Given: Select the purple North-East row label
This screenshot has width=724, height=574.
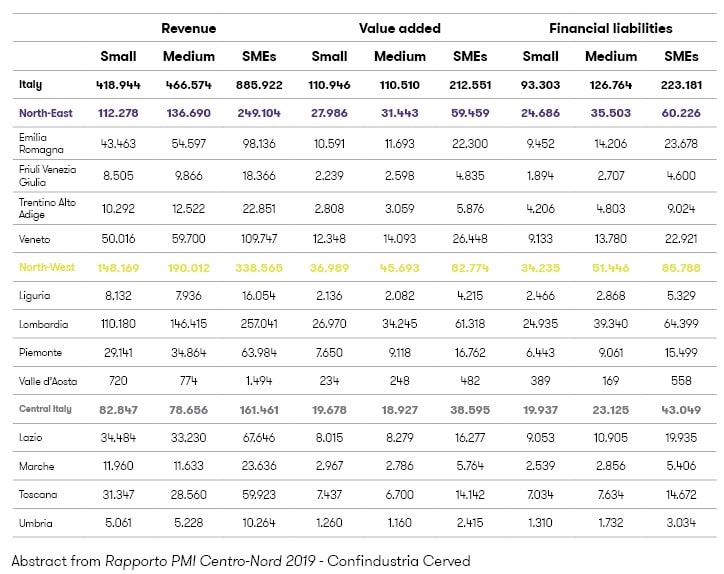Looking at the screenshot, I should [43, 114].
